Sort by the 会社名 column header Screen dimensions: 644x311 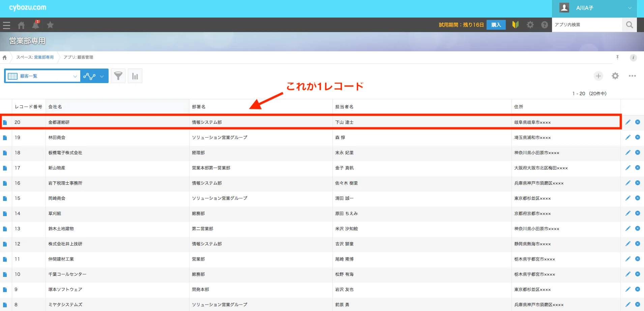point(55,107)
